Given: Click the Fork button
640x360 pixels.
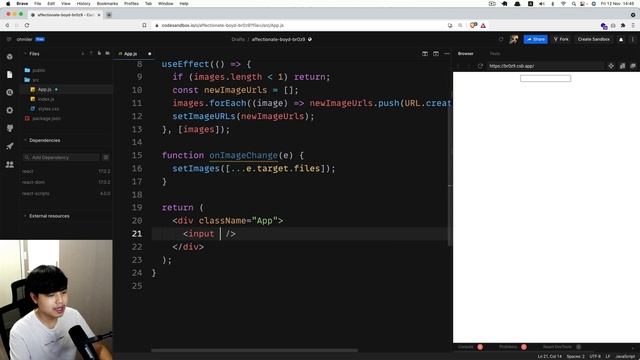Looking at the screenshot, I should click(x=561, y=39).
